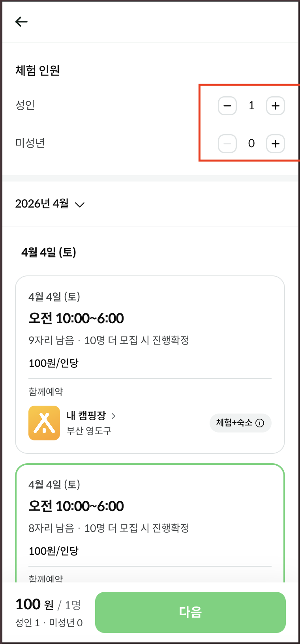Open the orange tent campsite icon
Viewport: 300px width, 644px height.
pos(44,423)
